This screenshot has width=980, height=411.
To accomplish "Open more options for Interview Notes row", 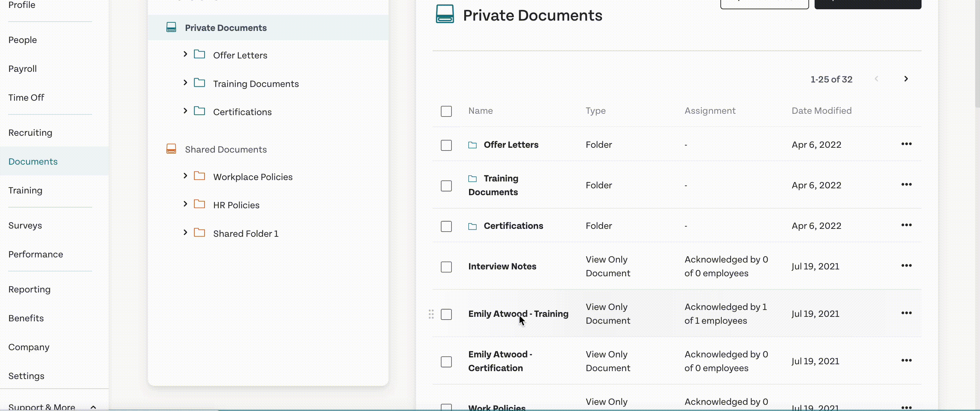I will tap(906, 266).
